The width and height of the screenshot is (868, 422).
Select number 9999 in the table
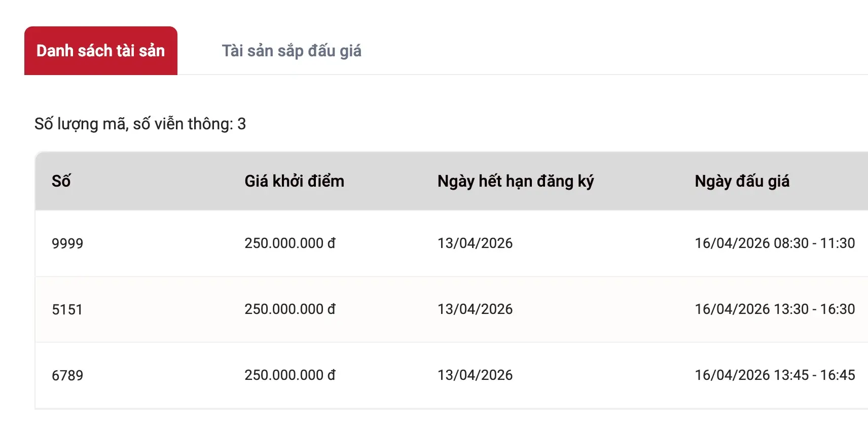67,243
